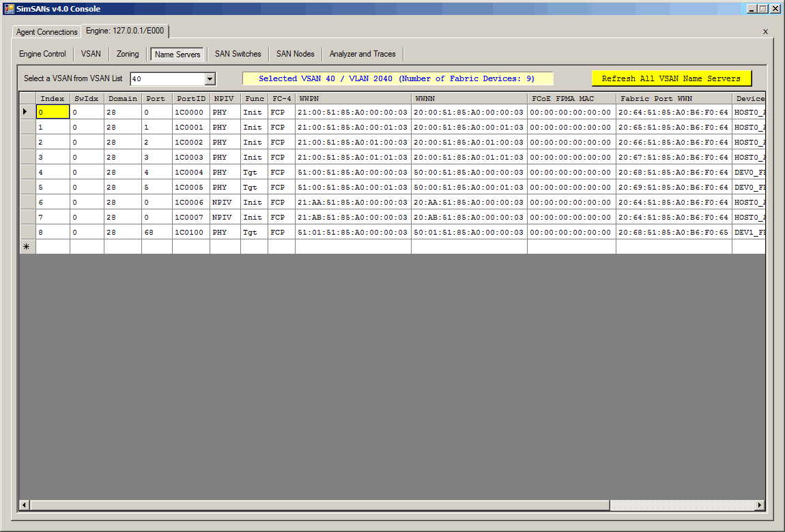785x532 pixels.
Task: Select the yellow highlighted Index cell 0
Action: 53,112
